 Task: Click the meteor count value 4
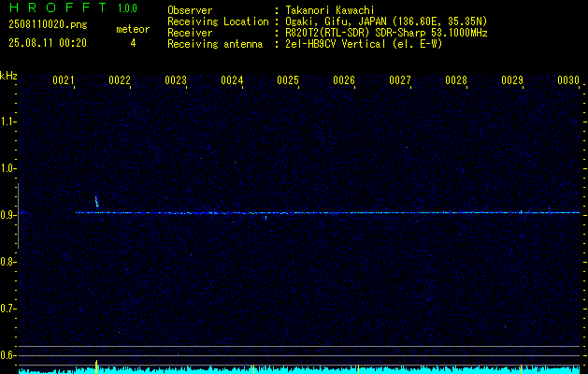coord(133,43)
